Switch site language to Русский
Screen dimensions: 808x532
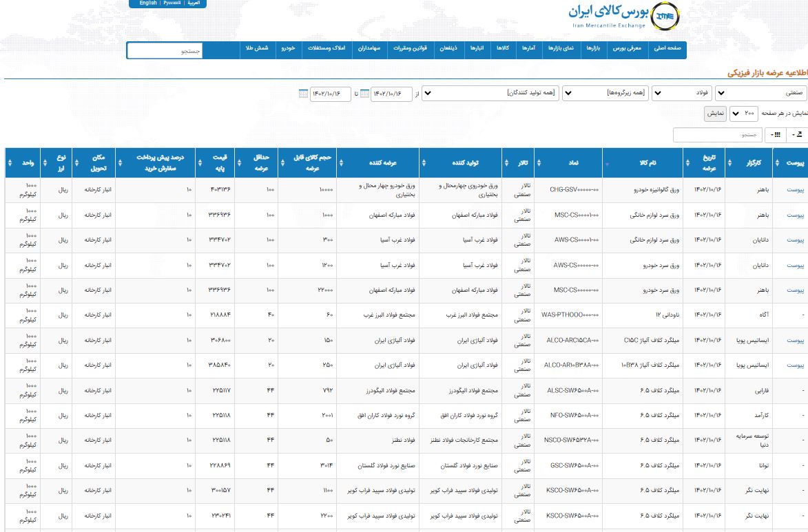(172, 3)
